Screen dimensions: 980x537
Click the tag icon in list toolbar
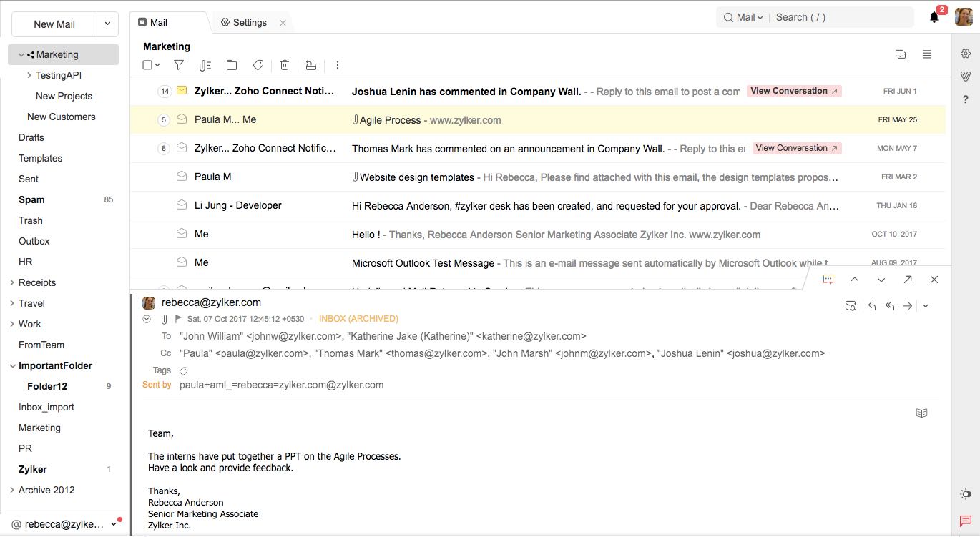click(x=258, y=65)
